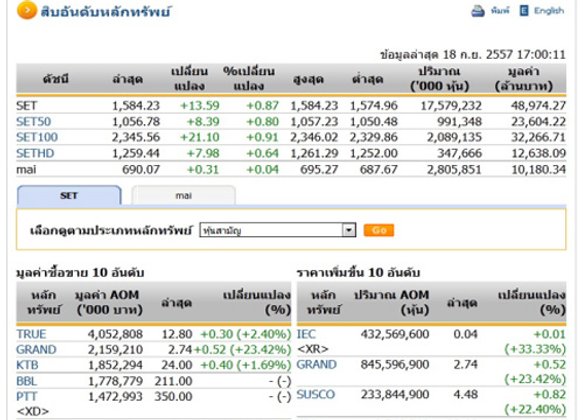Image resolution: width=583 pixels, height=420 pixels.
Task: Click the print text link
Action: click(x=500, y=11)
